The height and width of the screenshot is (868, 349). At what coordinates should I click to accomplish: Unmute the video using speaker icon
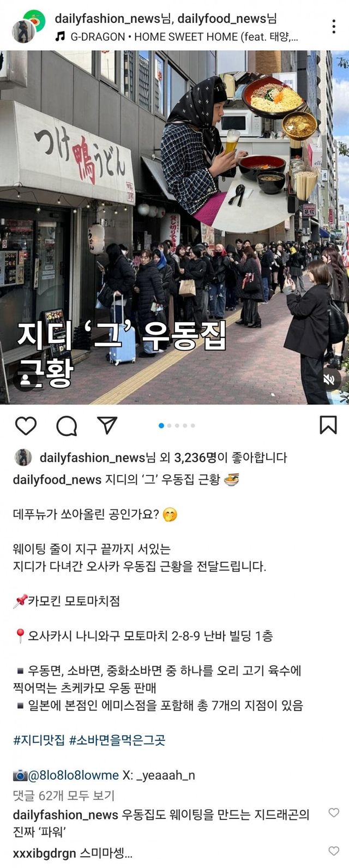328,379
